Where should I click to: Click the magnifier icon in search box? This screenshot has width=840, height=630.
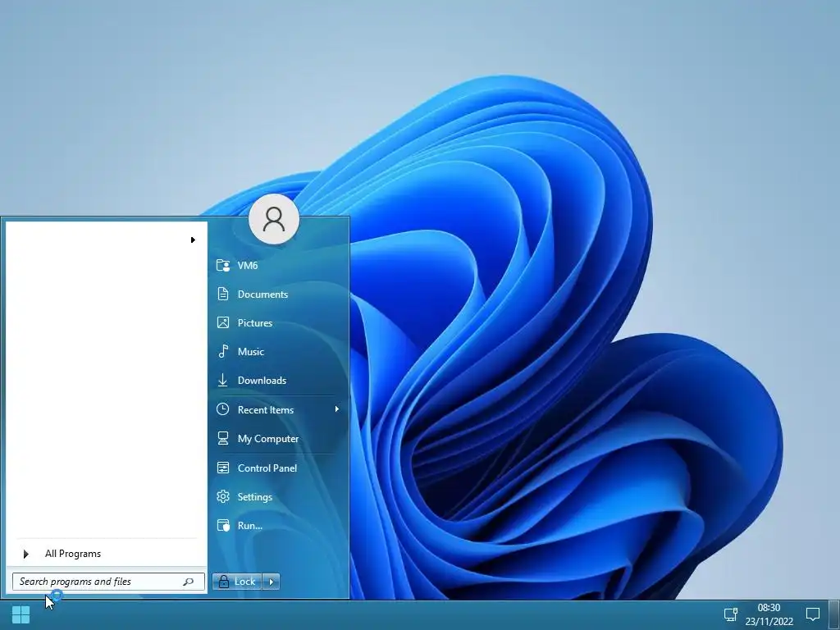(188, 582)
